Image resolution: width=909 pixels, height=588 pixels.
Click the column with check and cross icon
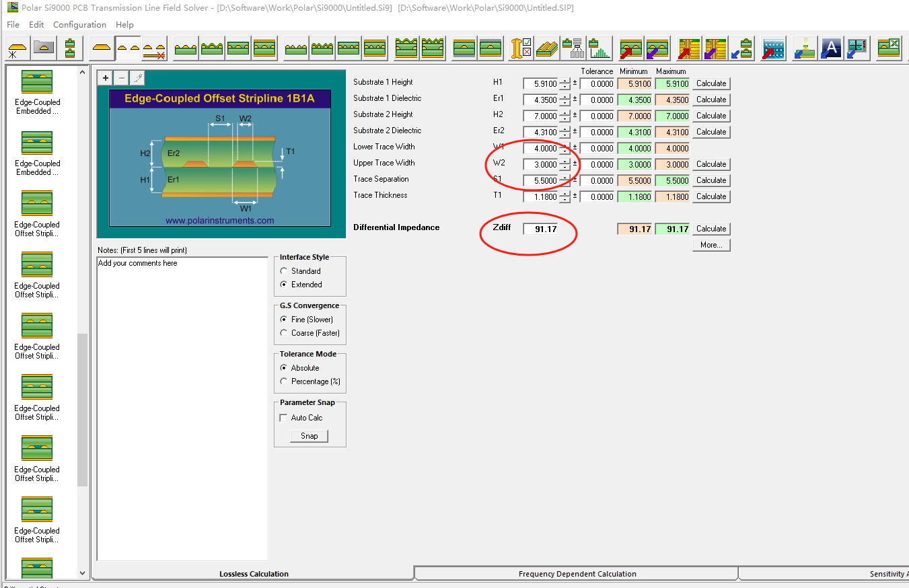pos(521,48)
